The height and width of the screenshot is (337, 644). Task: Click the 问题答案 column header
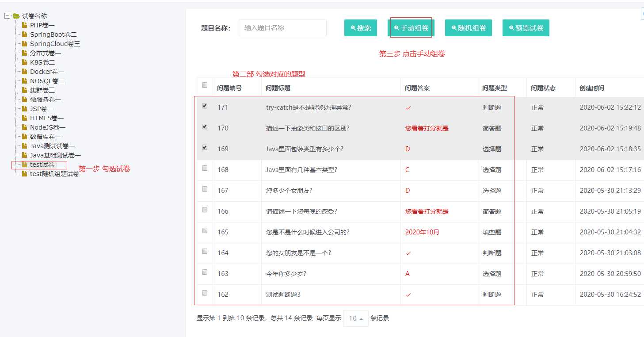(417, 88)
